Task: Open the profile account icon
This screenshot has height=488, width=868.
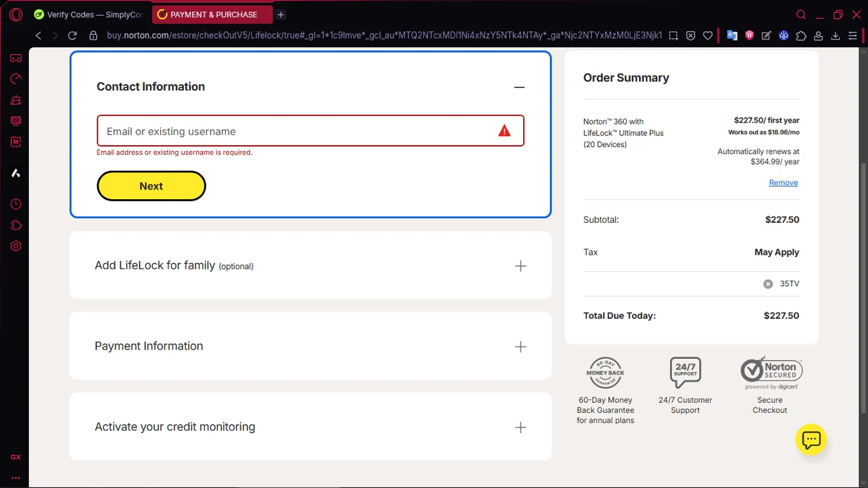Action: pos(818,35)
